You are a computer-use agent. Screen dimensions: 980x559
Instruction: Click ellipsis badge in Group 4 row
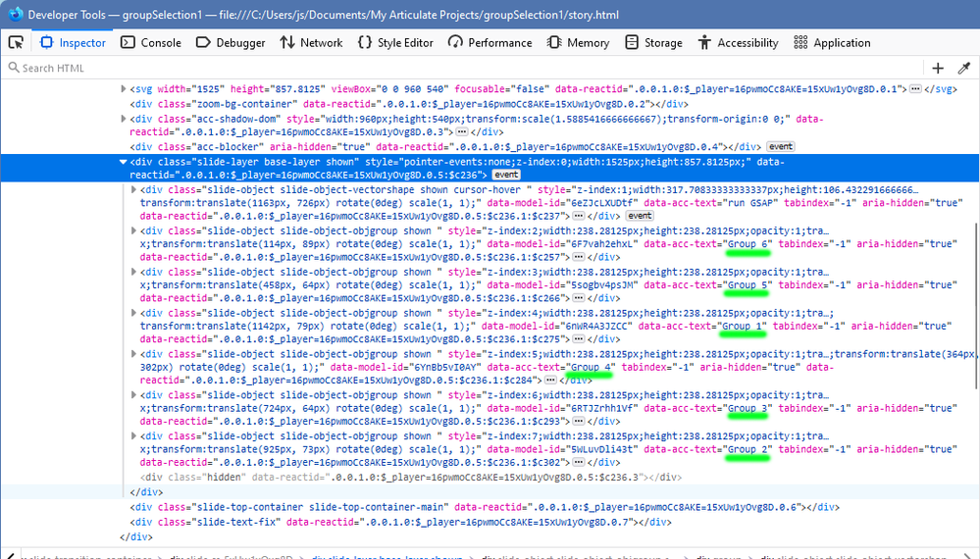(550, 380)
